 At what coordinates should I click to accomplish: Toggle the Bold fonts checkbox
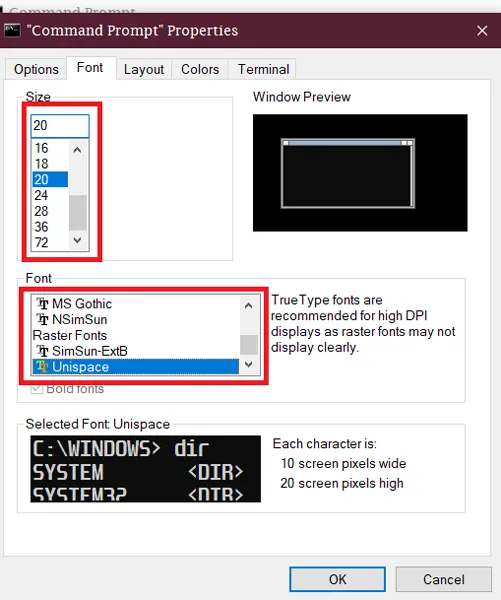coord(36,389)
